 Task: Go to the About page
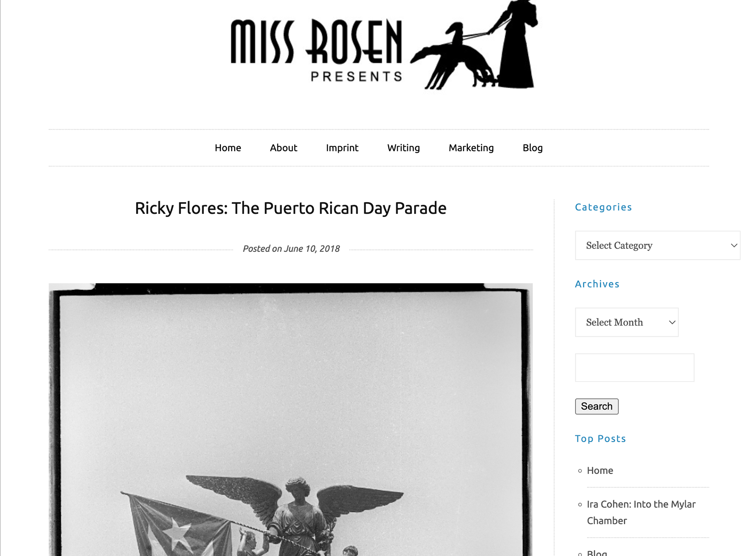[283, 148]
